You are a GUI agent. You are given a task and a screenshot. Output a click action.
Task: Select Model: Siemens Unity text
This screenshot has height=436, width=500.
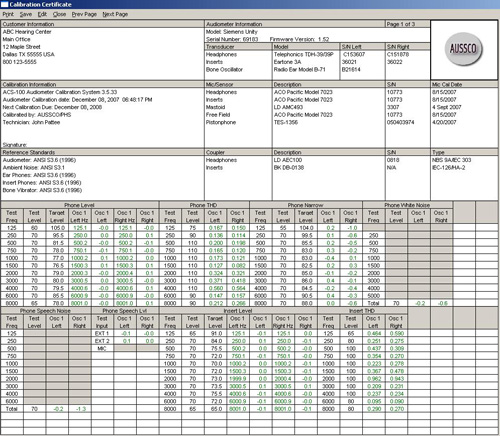pyautogui.click(x=232, y=32)
